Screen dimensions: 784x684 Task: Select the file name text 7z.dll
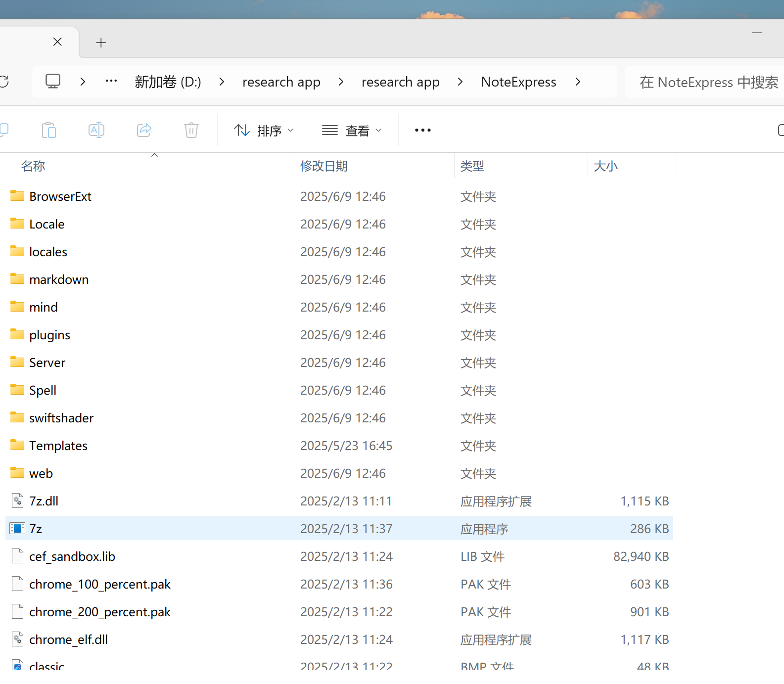pos(44,501)
